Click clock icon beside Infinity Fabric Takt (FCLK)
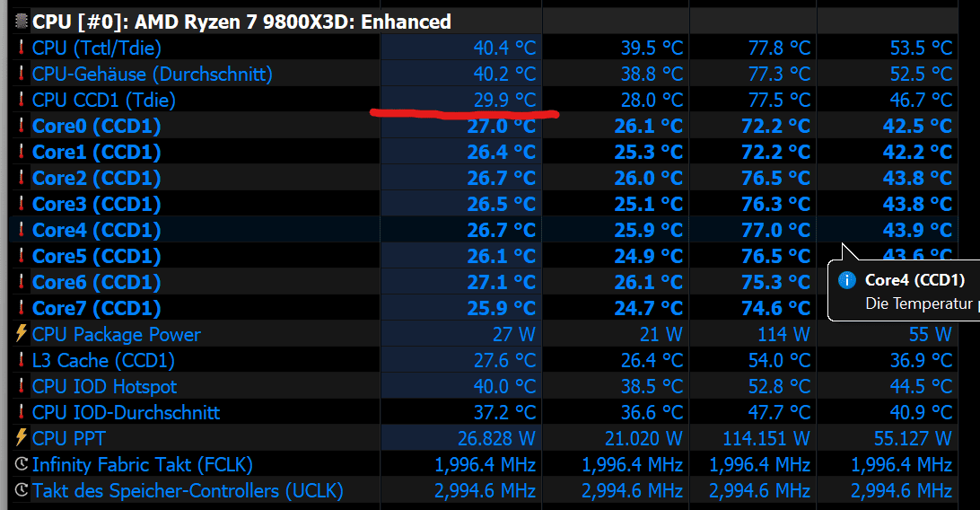This screenshot has width=980, height=510. click(x=22, y=464)
